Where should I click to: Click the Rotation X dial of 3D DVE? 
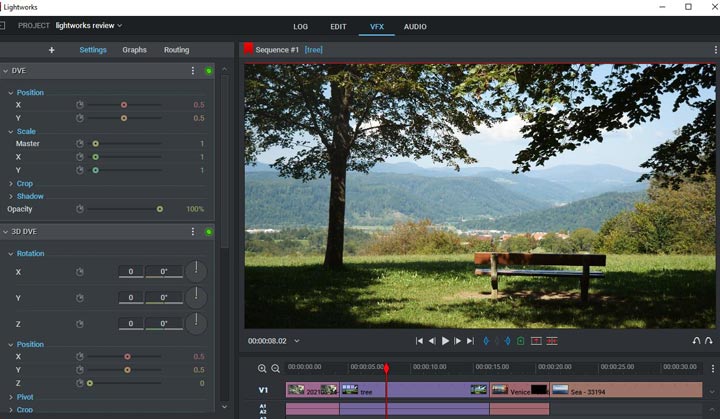coord(196,271)
